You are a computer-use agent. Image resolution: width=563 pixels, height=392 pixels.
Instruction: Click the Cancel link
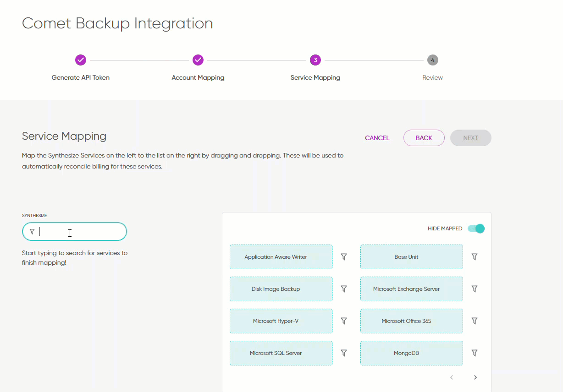pyautogui.click(x=377, y=138)
